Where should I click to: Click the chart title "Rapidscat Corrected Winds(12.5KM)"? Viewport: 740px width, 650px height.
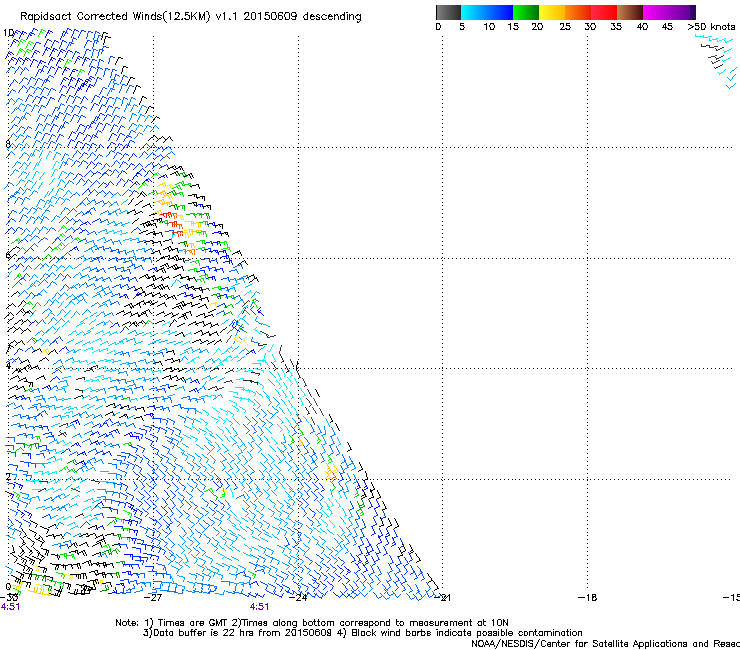point(115,17)
